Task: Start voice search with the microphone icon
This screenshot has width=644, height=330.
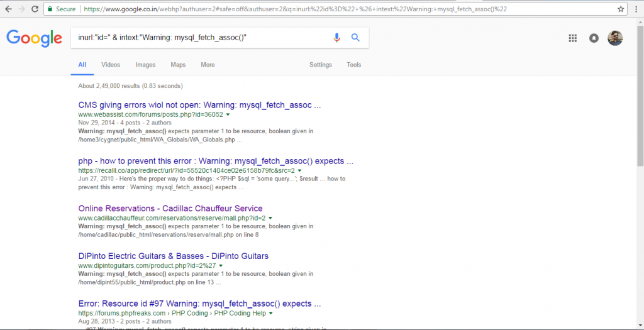Action: [x=337, y=38]
